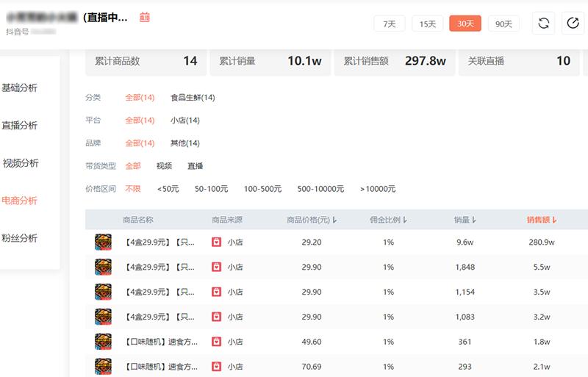Screen dimensions: 588x377
Task: Open 直播分析 in the sidebar
Action: pos(20,126)
